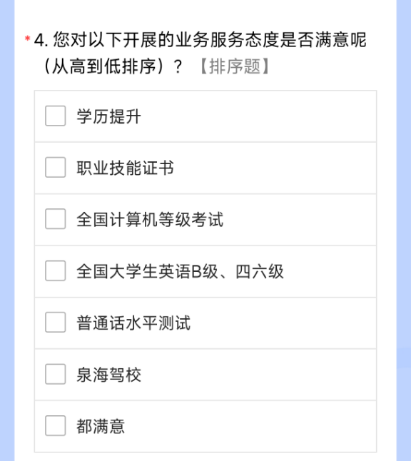Pick the 普通话水平测试 text label
Viewport: 412px width, 462px height.
click(x=133, y=323)
